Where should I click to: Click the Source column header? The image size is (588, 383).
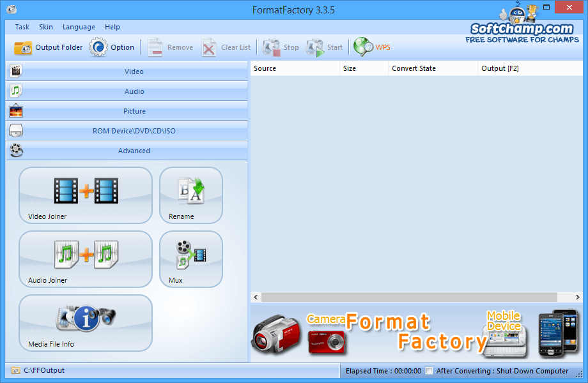(x=295, y=68)
